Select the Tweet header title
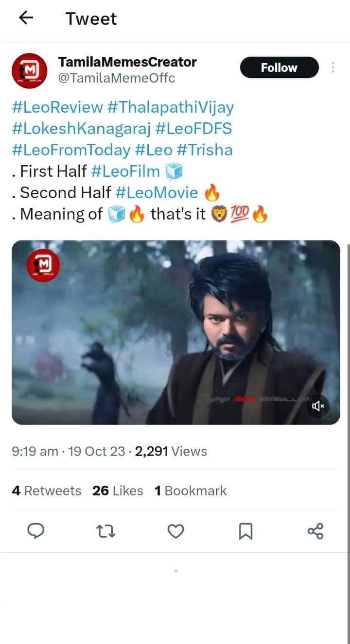Screen dimensions: 350x644 pyautogui.click(x=90, y=18)
